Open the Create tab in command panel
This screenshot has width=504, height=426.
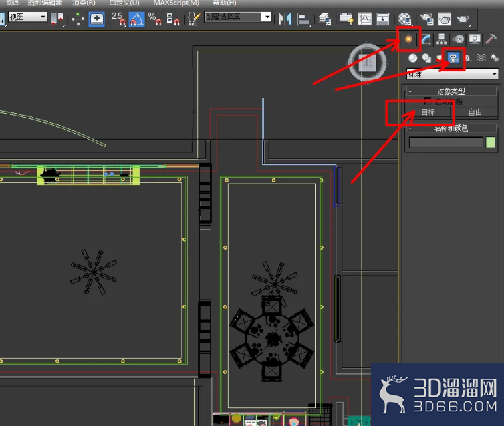[408, 39]
